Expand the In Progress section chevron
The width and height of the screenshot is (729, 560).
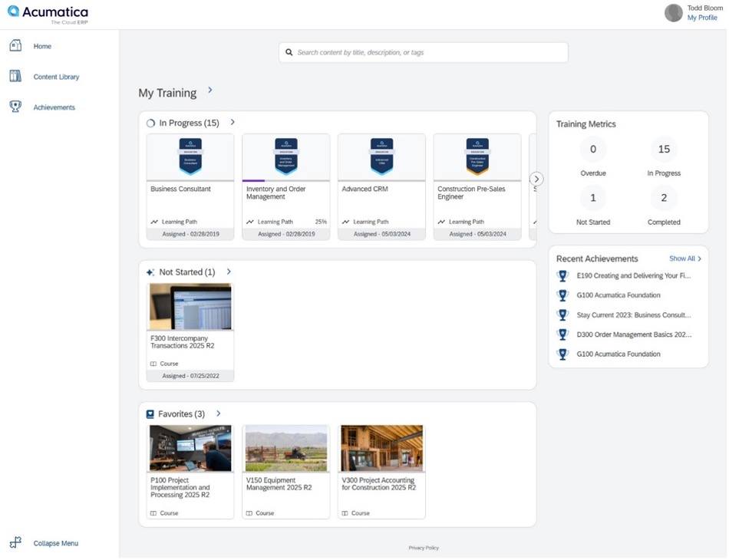[232, 122]
